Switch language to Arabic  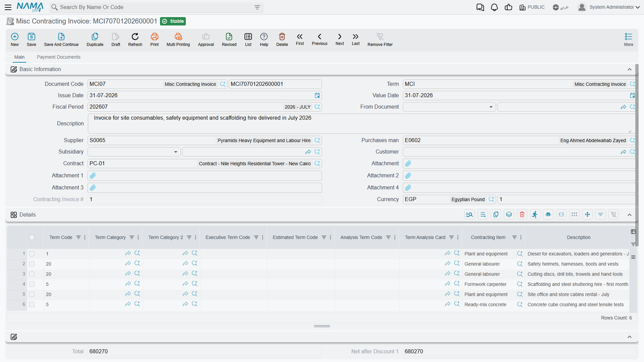[561, 7]
